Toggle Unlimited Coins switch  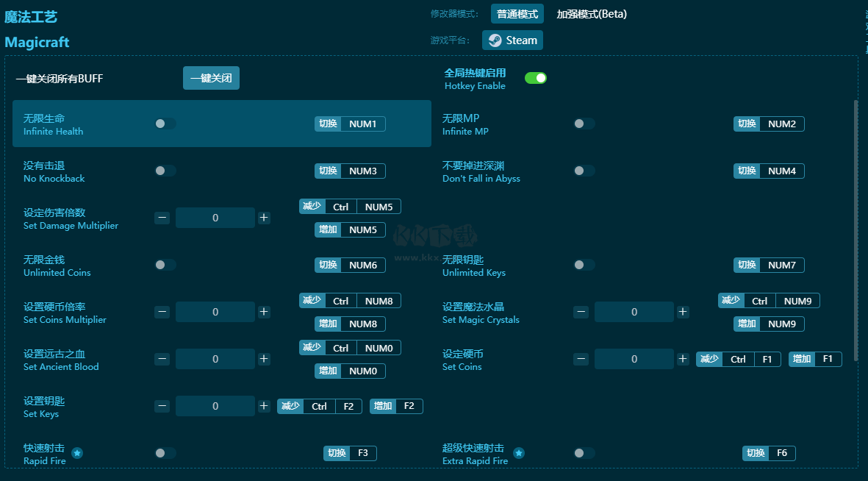[x=165, y=265]
